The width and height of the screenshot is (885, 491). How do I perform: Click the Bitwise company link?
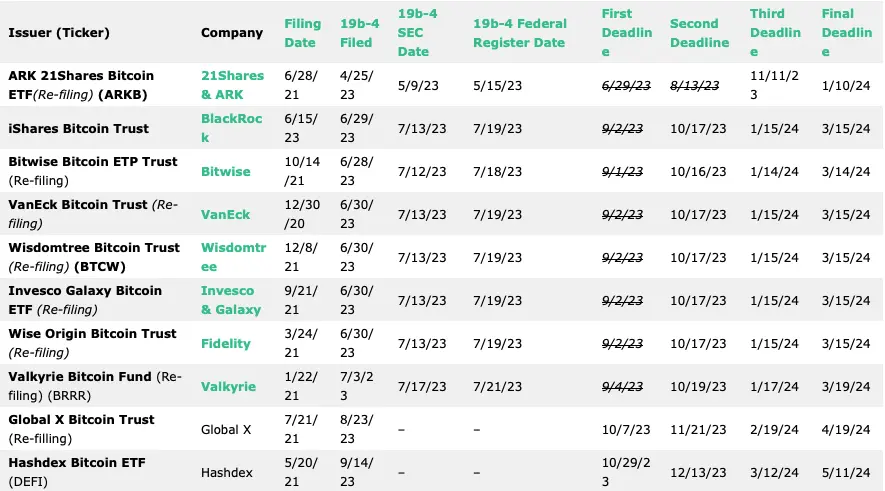pos(225,172)
